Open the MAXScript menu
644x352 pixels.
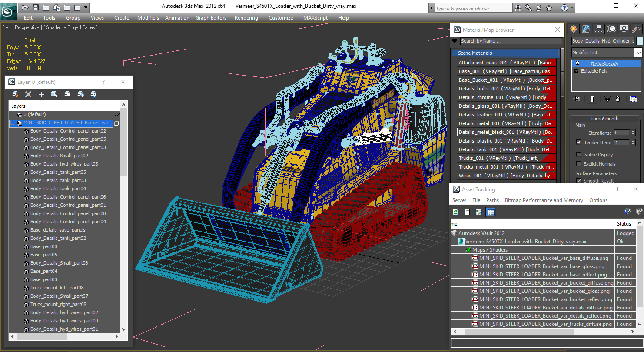coord(315,18)
